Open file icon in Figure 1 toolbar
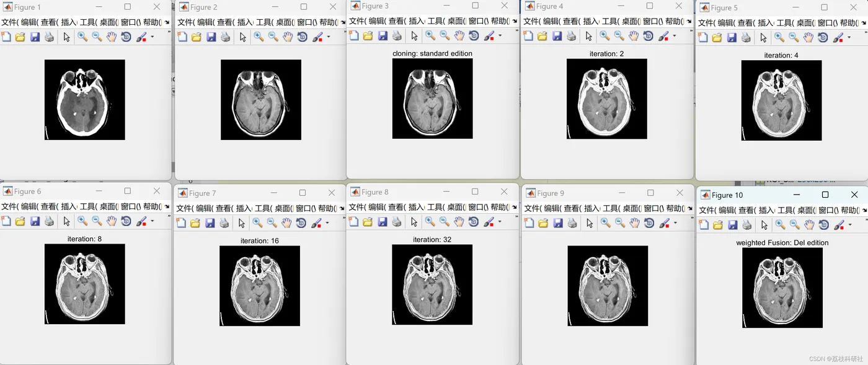 [20, 37]
